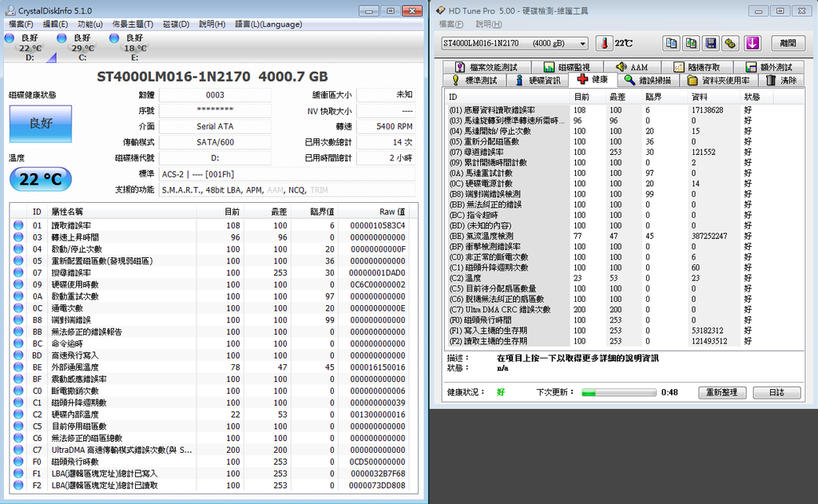The height and width of the screenshot is (504, 818).
Task: Open the HD Tune drive selection dropdown
Action: 515,43
